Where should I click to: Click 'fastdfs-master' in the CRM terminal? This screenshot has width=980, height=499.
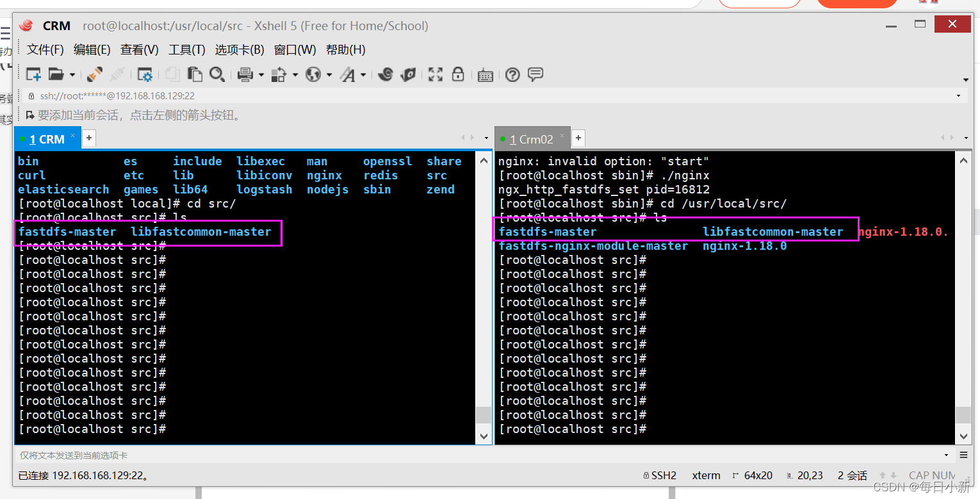pos(67,231)
